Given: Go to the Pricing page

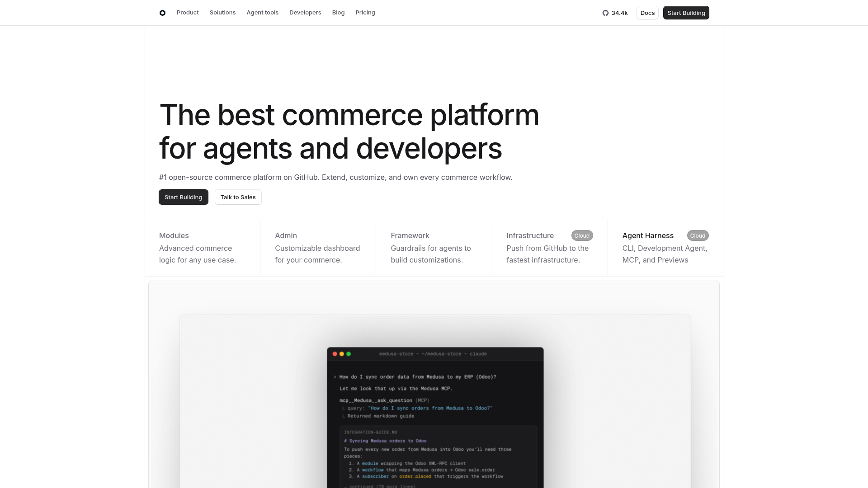Looking at the screenshot, I should tap(365, 13).
